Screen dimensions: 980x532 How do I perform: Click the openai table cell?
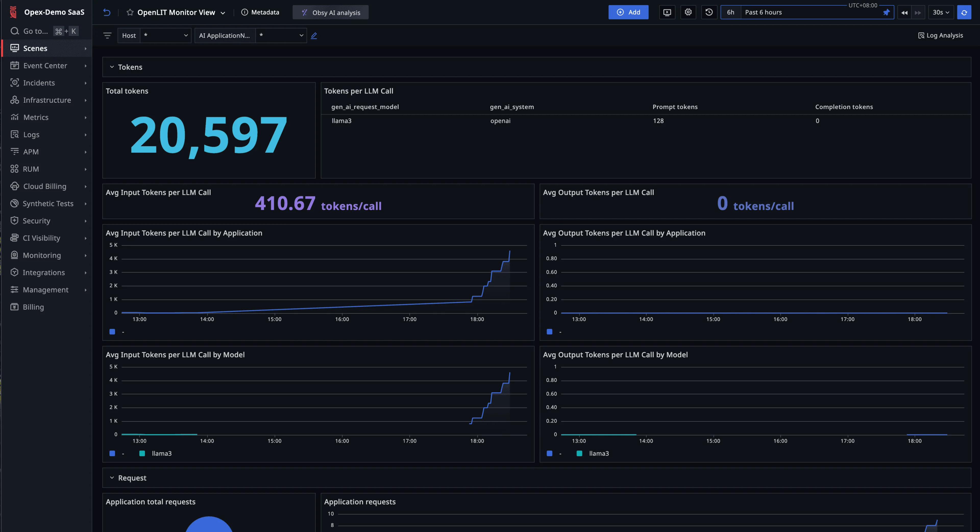(x=500, y=121)
